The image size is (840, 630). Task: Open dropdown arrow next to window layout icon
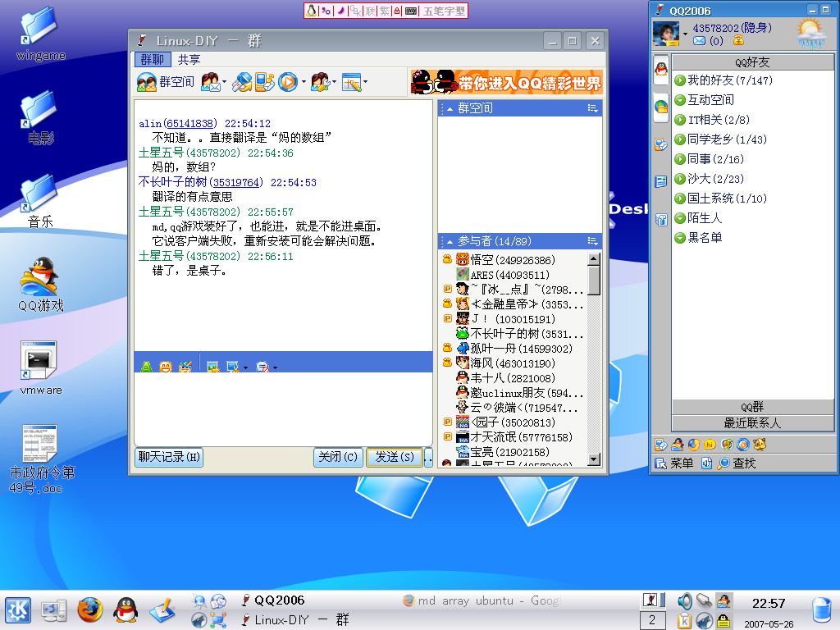click(365, 82)
